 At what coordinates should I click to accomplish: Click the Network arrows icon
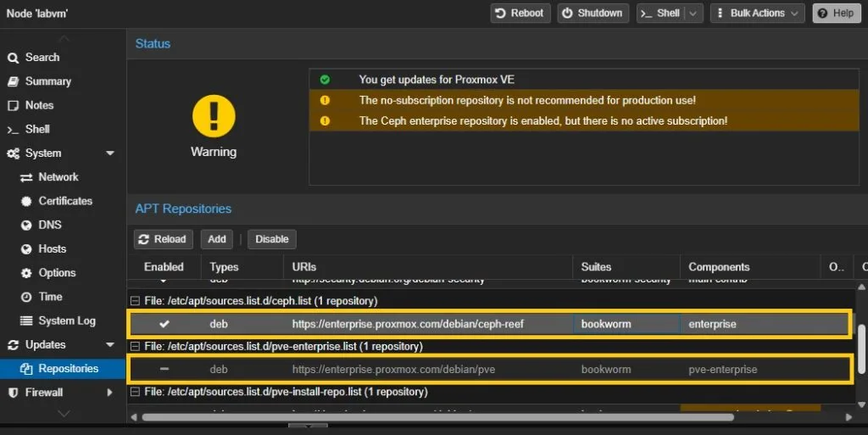[x=26, y=178]
